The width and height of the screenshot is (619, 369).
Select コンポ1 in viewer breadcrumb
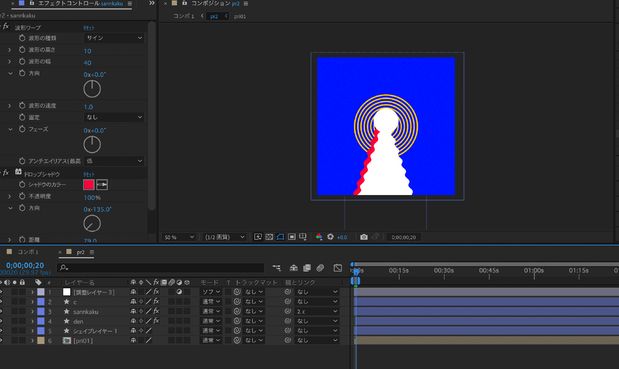pos(184,16)
